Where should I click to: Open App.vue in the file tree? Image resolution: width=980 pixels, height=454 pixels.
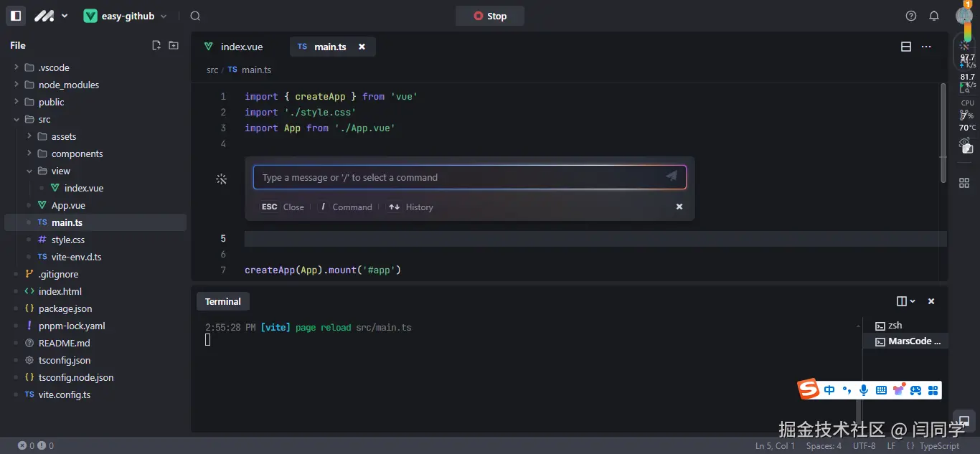pos(95,205)
